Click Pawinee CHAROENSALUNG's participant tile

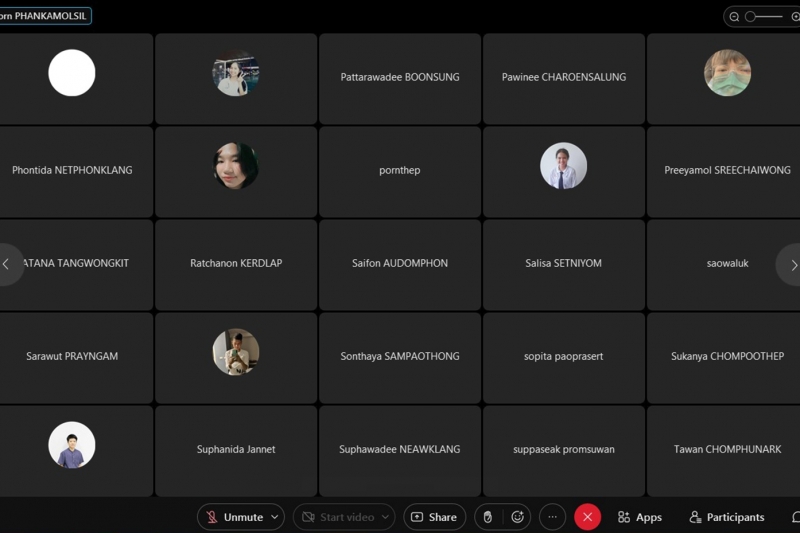click(564, 78)
